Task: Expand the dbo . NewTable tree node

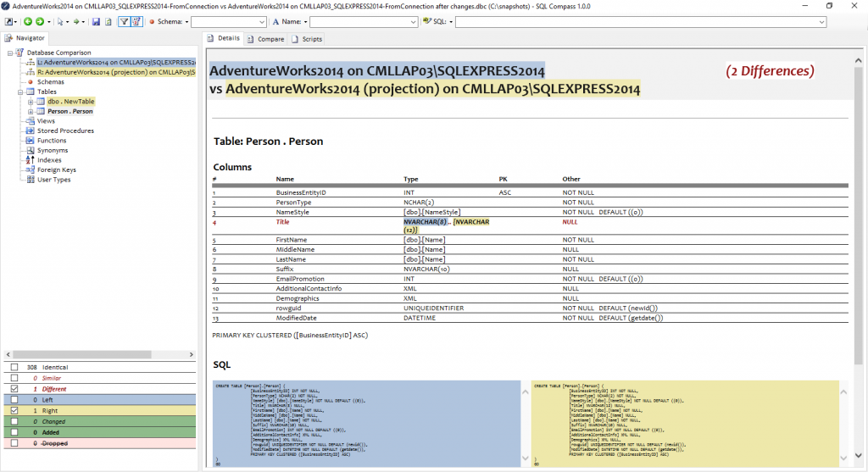Action: click(31, 102)
